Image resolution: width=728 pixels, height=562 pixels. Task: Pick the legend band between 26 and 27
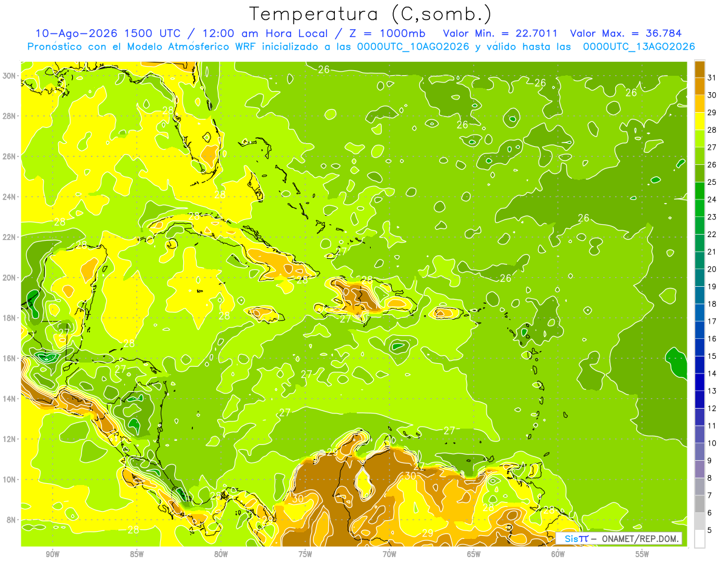(x=699, y=156)
